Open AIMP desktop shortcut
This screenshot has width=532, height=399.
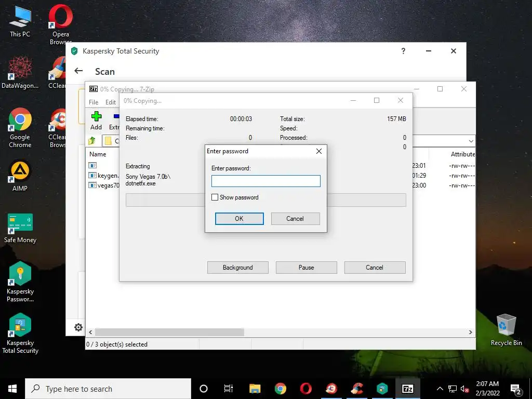(x=20, y=176)
